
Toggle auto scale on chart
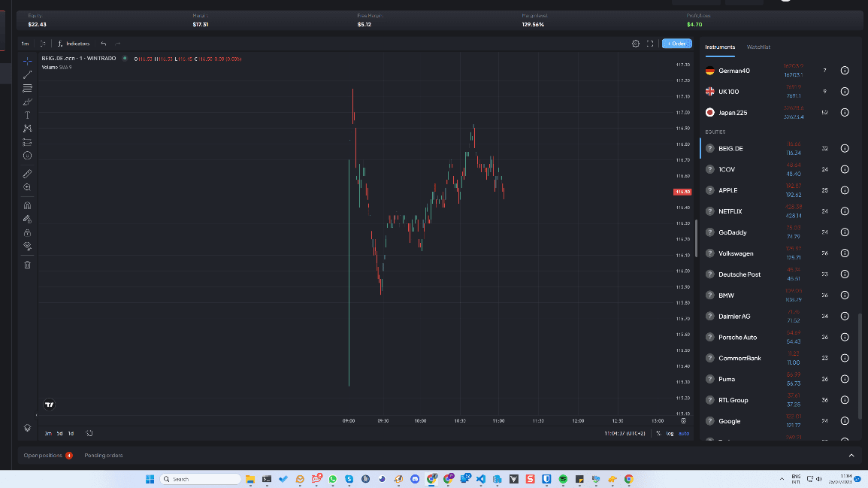point(684,434)
